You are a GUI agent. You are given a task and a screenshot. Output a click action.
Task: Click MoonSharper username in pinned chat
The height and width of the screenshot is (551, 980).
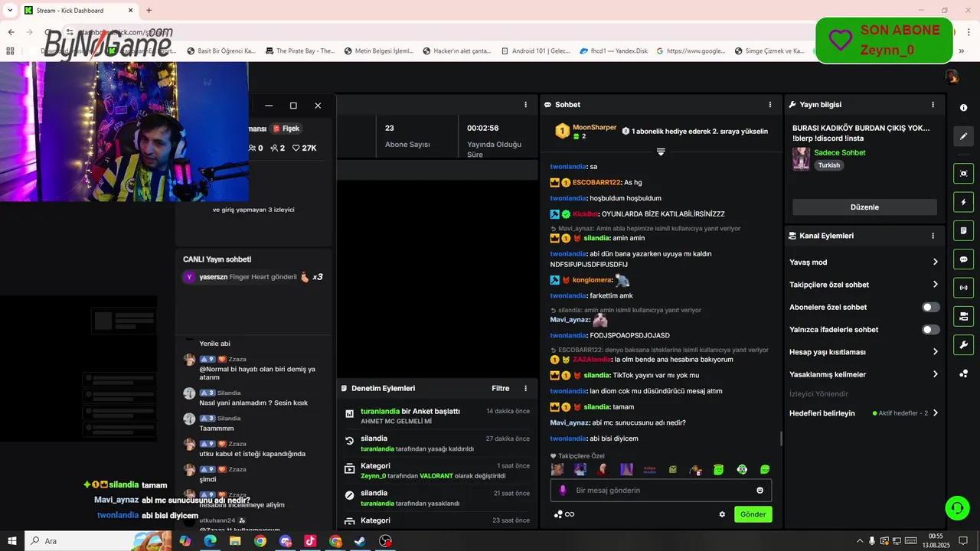[x=594, y=127]
